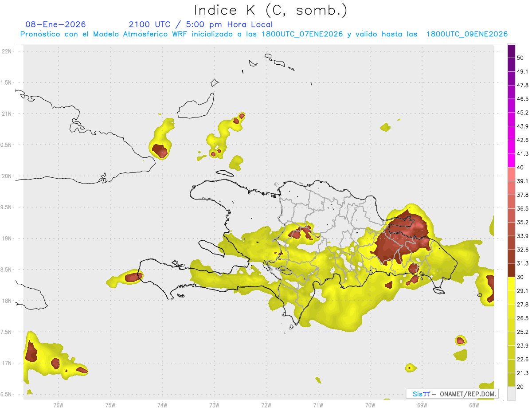Click the latitude label "22N"

pos(7,51)
